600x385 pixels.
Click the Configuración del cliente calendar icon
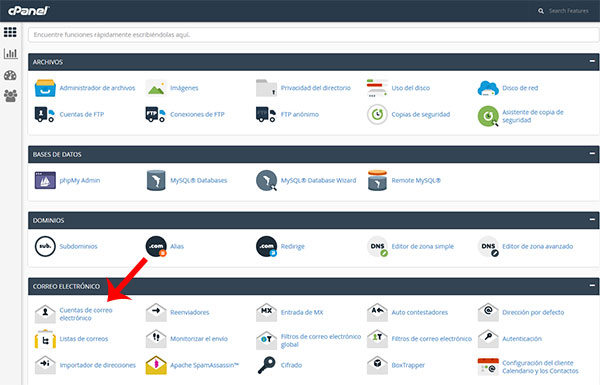(488, 367)
